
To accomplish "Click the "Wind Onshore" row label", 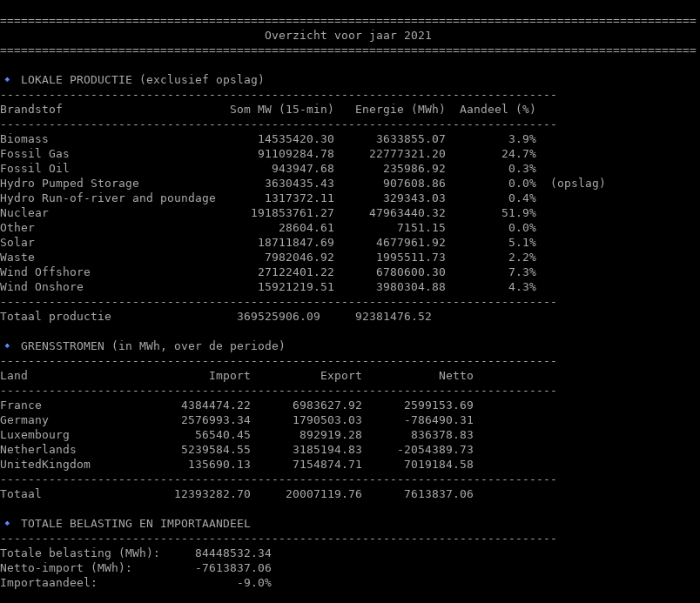I will (42, 287).
